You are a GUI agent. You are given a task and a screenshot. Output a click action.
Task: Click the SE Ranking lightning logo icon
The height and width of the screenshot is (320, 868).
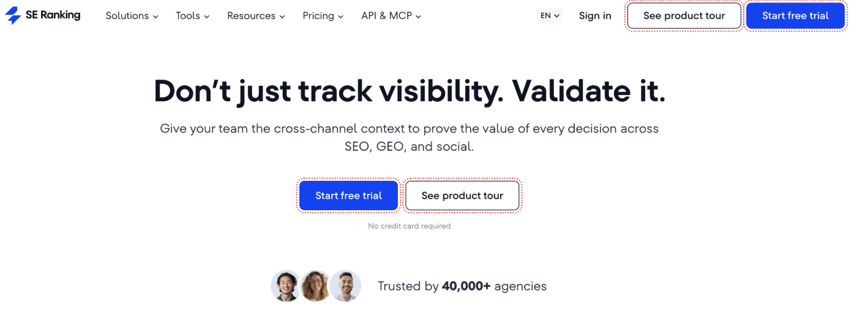pos(12,16)
